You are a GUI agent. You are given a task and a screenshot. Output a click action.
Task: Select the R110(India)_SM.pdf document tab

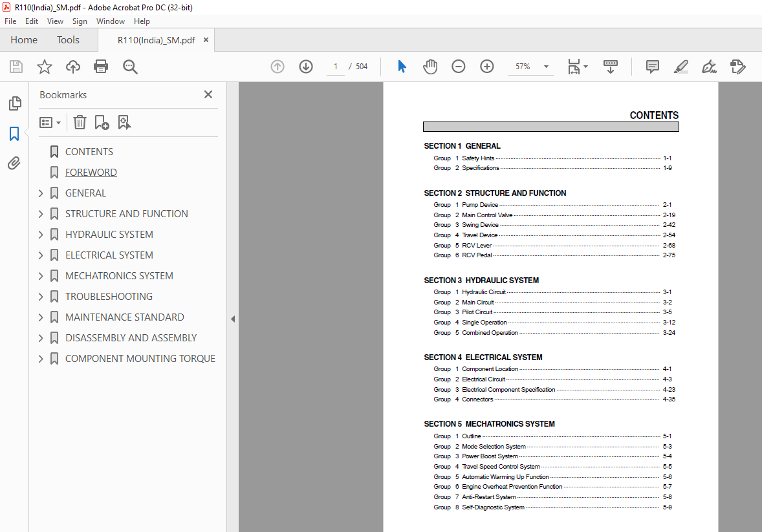(x=156, y=40)
